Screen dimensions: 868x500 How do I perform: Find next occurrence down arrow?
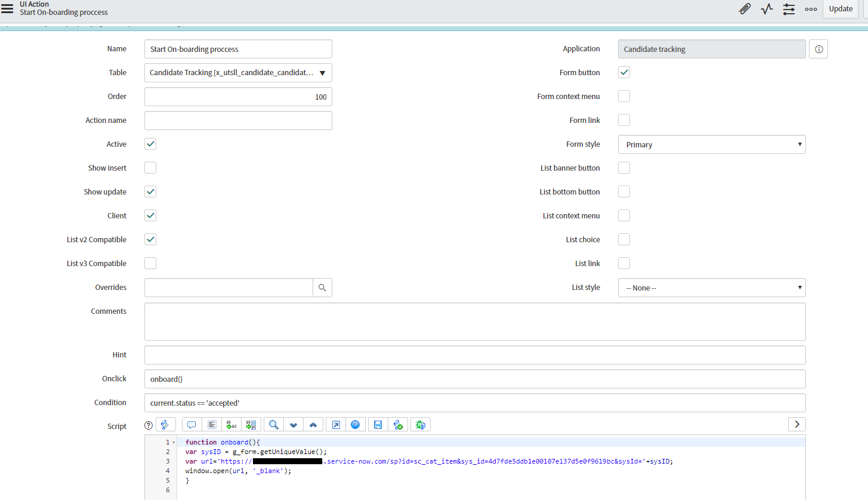point(294,425)
